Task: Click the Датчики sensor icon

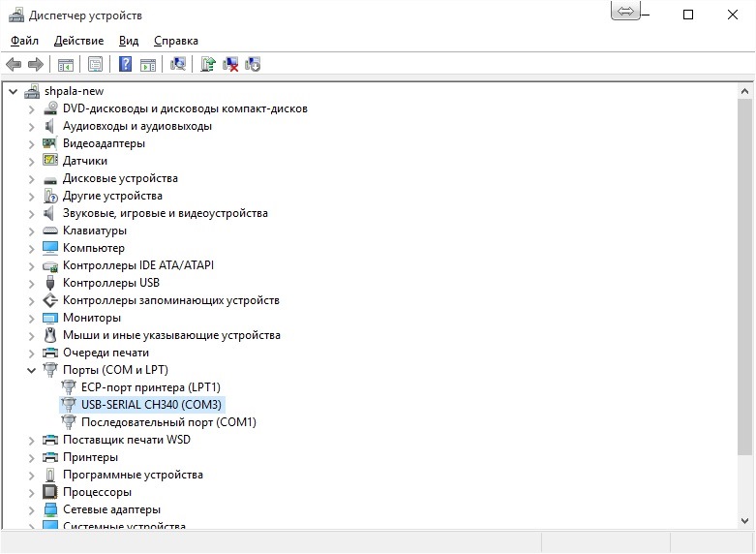Action: [x=50, y=160]
